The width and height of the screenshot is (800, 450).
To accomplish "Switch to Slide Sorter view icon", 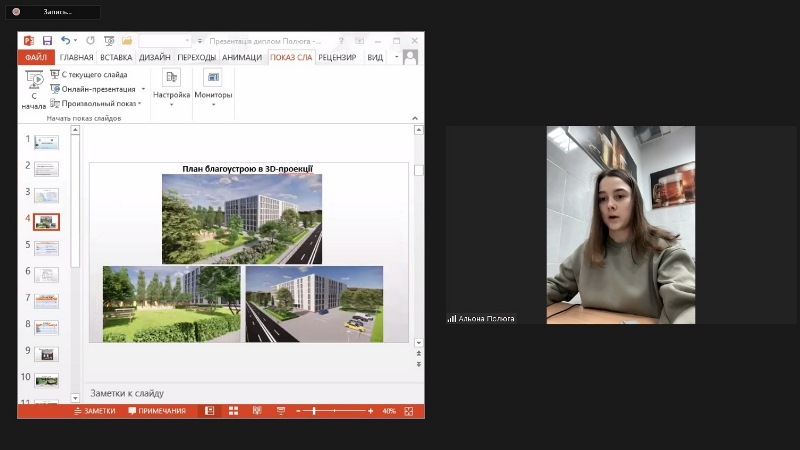I will pos(233,411).
